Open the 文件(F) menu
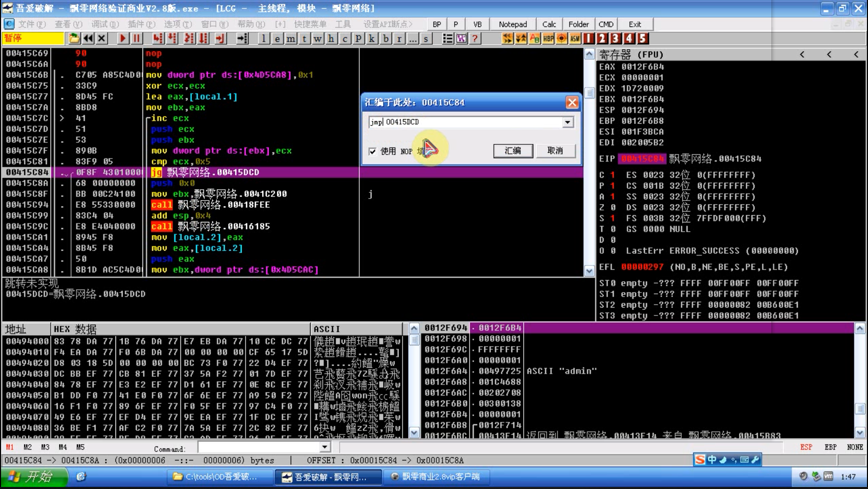This screenshot has height=489, width=868. [x=32, y=24]
